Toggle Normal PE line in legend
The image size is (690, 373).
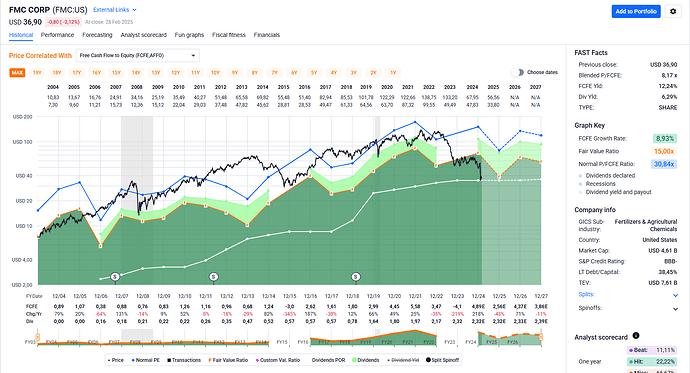146,360
